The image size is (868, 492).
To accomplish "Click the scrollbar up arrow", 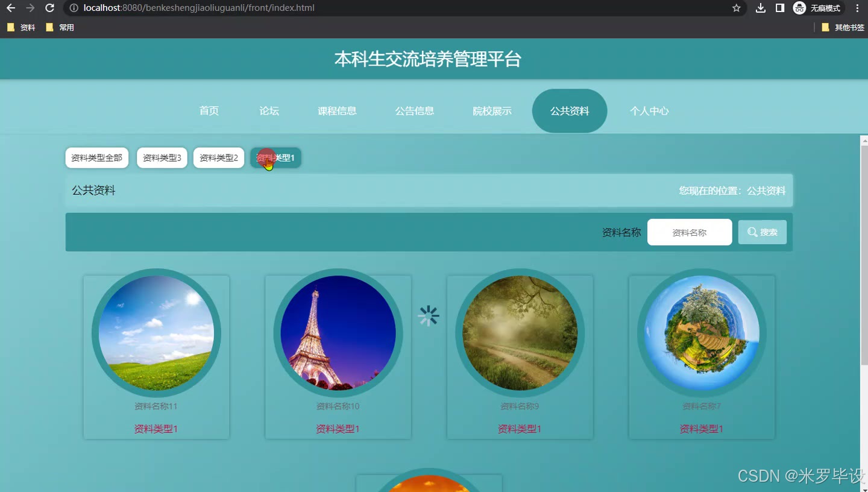I will (x=864, y=140).
